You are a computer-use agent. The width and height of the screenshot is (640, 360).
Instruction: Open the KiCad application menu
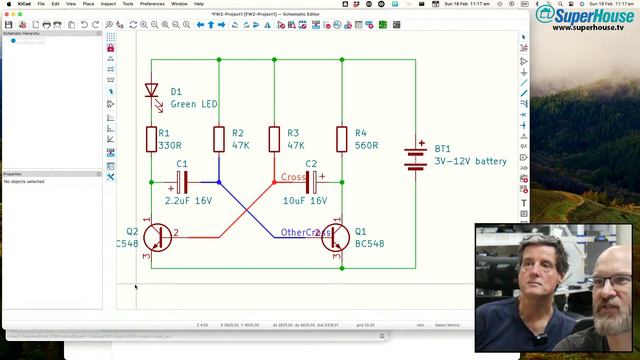24,4
